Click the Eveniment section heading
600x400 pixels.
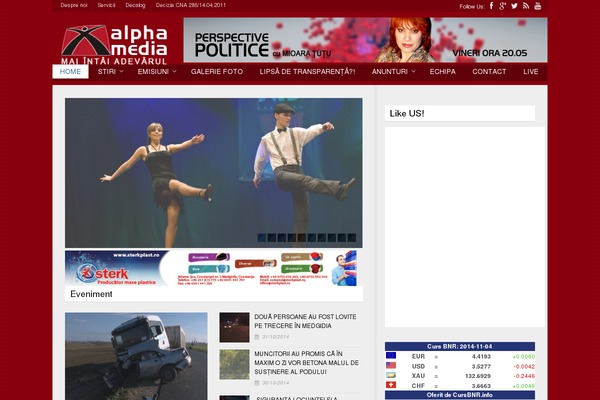pyautogui.click(x=91, y=294)
